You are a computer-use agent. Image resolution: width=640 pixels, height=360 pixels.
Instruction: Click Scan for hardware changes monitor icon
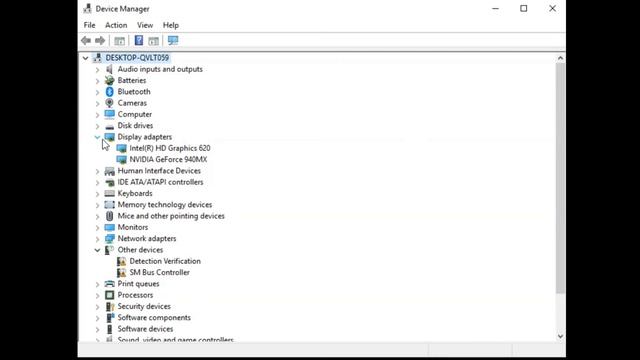tap(173, 40)
